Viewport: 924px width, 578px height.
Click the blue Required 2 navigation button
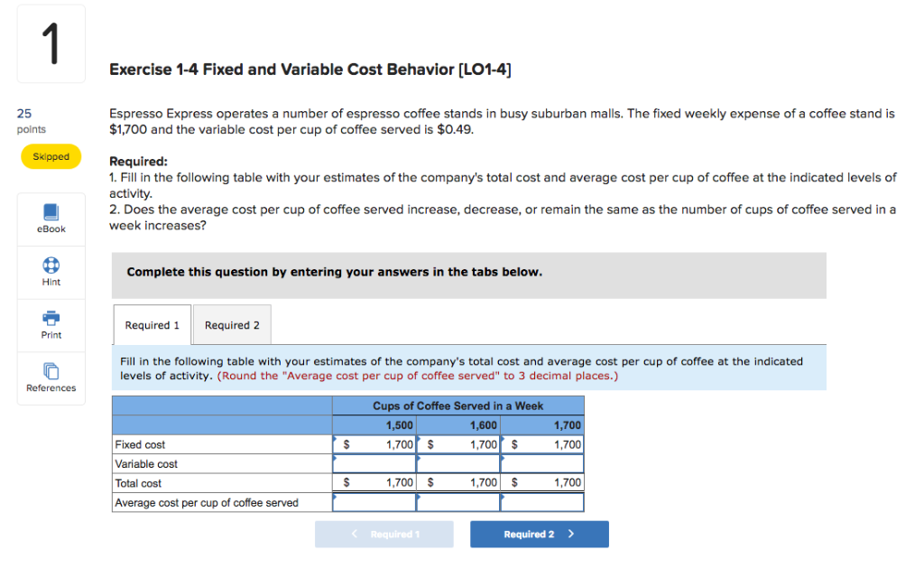point(539,534)
